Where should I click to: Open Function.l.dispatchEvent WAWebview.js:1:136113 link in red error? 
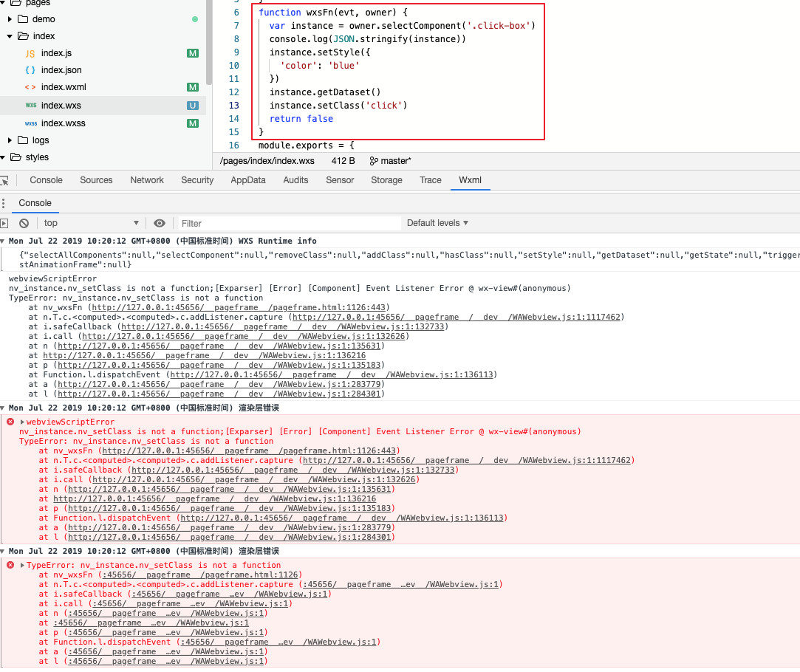342,518
